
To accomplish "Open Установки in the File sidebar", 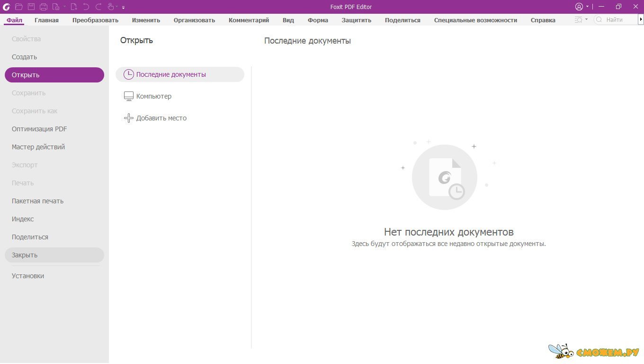I will pyautogui.click(x=28, y=276).
